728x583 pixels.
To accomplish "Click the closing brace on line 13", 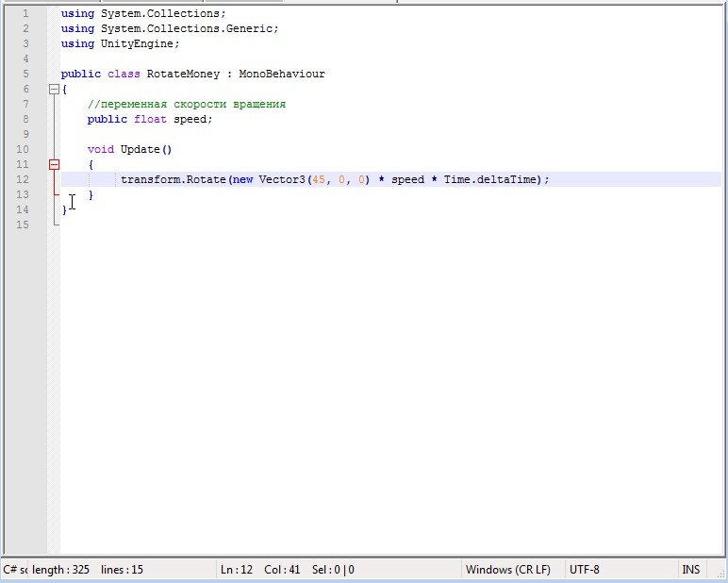I will tap(91, 194).
